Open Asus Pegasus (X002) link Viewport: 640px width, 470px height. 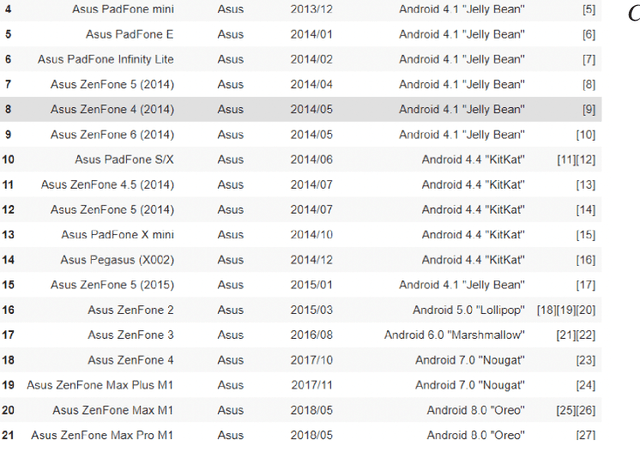tap(117, 259)
